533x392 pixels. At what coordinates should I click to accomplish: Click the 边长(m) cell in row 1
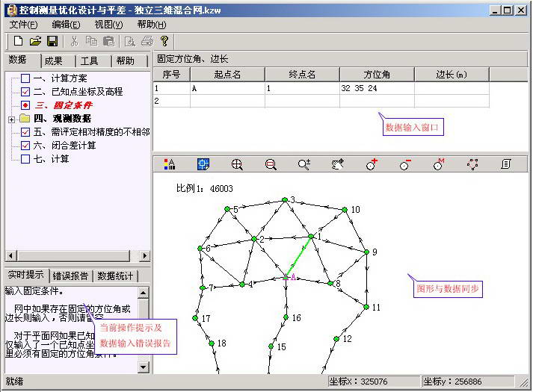click(x=452, y=88)
